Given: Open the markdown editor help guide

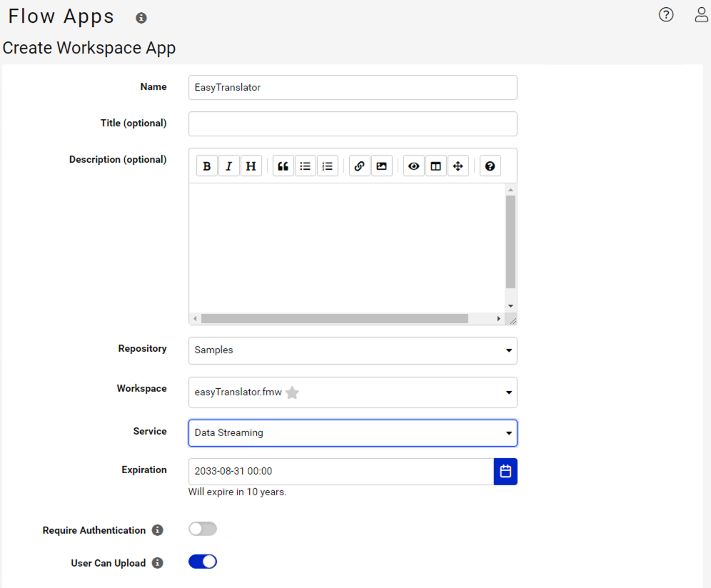Looking at the screenshot, I should coord(490,166).
